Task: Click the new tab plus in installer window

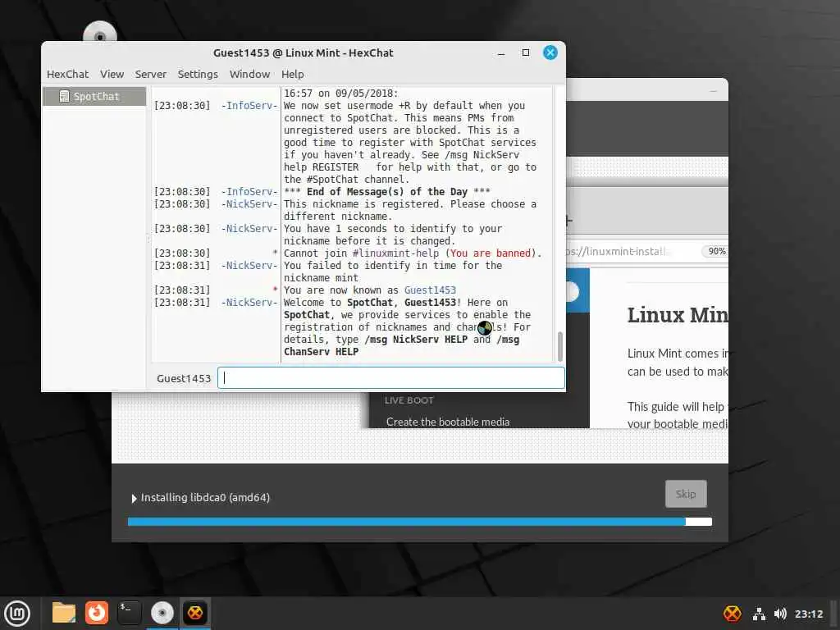Action: (x=569, y=220)
